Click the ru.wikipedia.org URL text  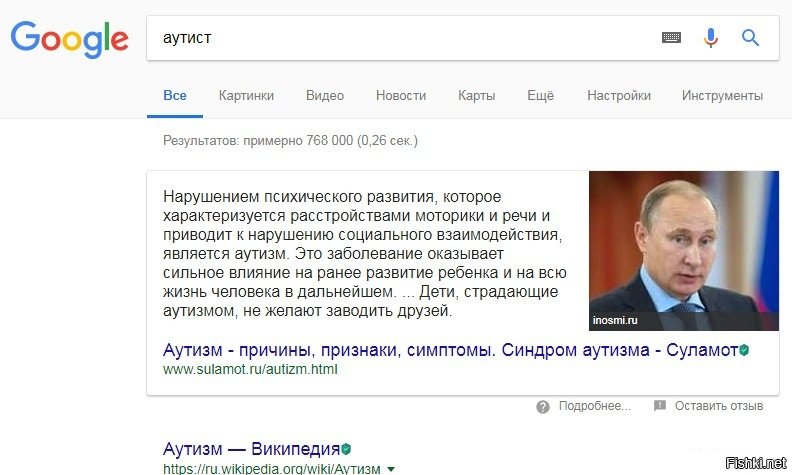click(272, 468)
